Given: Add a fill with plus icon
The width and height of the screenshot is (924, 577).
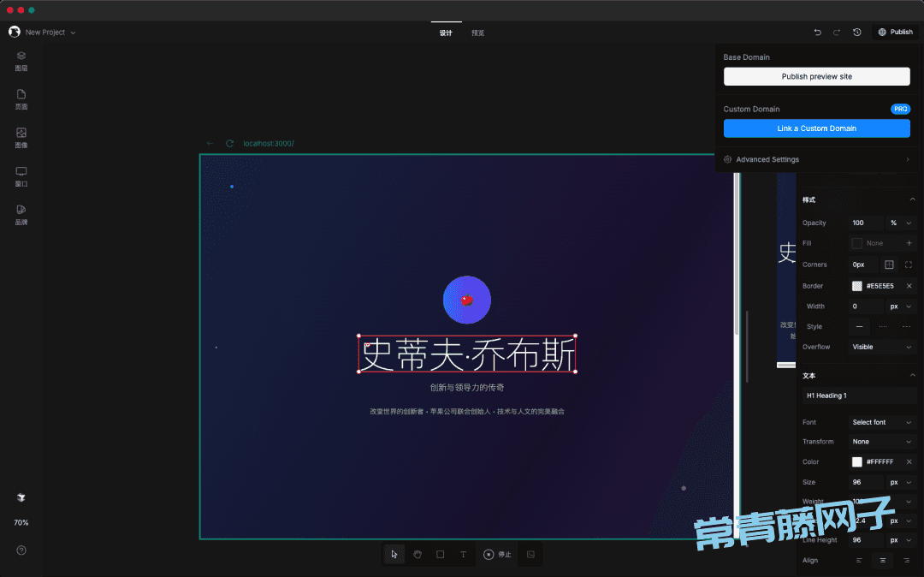Looking at the screenshot, I should (x=909, y=243).
